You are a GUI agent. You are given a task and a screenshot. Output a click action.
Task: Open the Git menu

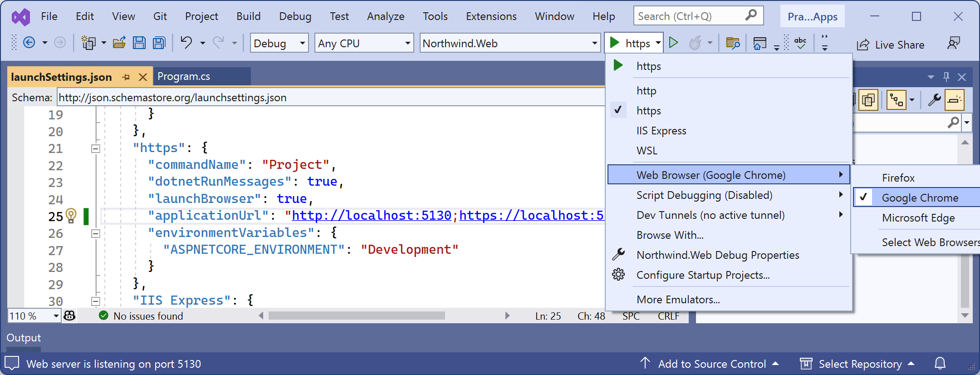pos(160,16)
